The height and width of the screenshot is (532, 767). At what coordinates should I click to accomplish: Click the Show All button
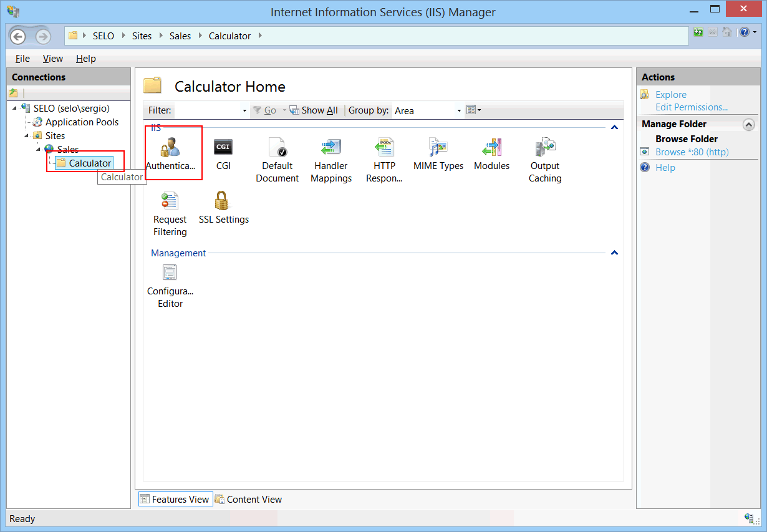(314, 110)
